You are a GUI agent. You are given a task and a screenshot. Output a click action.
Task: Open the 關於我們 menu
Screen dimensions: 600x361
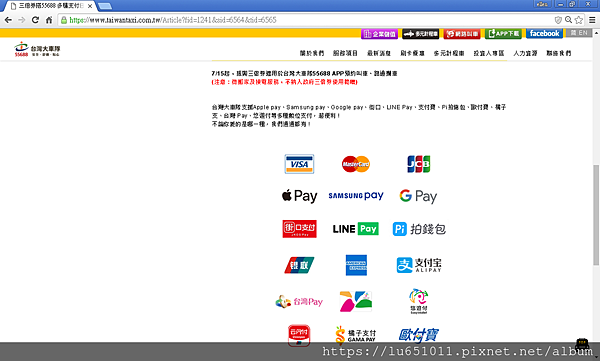[312, 53]
